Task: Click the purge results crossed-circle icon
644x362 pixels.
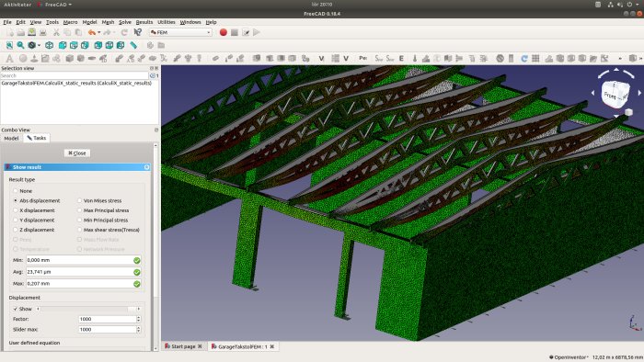Action: 500,59
